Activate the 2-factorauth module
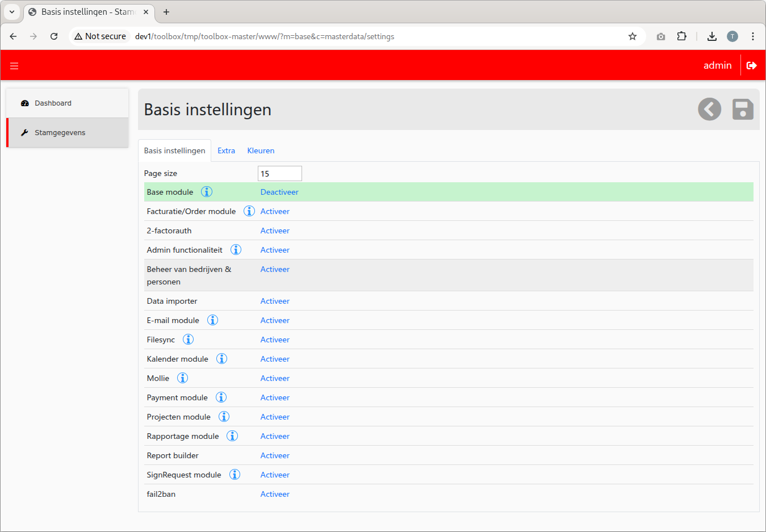Image resolution: width=766 pixels, height=532 pixels. (275, 231)
